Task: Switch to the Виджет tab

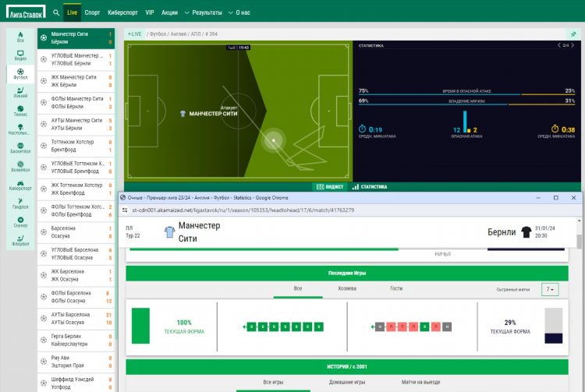Action: [330, 187]
